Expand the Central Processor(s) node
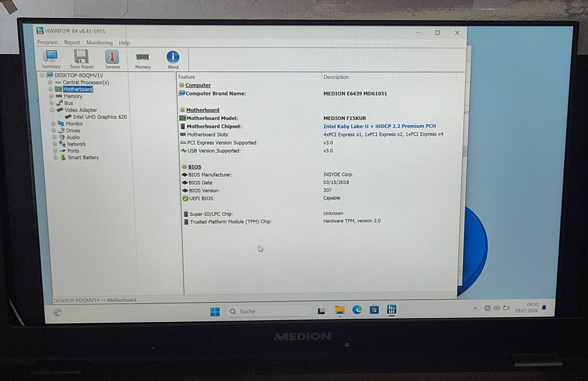The width and height of the screenshot is (588, 381). [x=50, y=82]
